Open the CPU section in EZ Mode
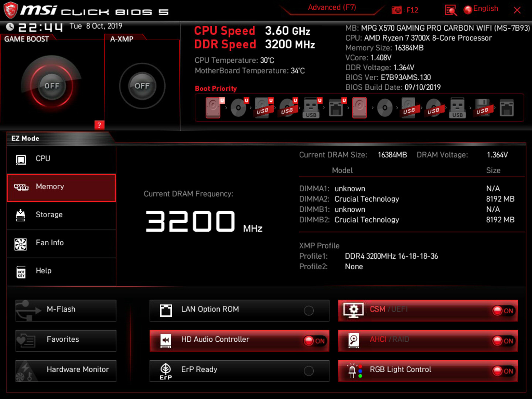Image resolution: width=532 pixels, height=399 pixels. coord(61,160)
